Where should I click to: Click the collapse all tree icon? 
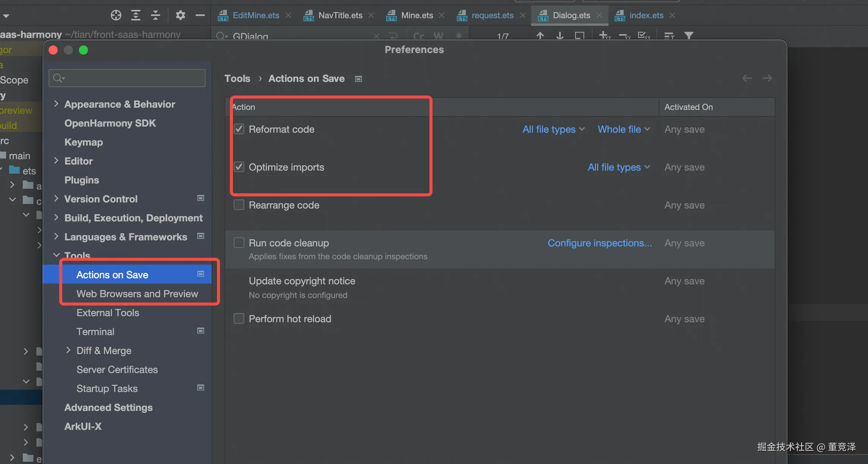tap(156, 15)
